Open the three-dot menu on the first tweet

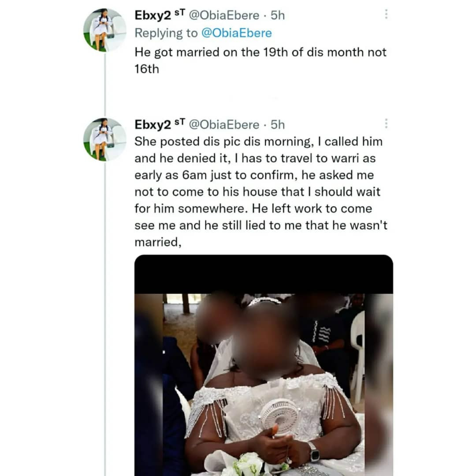tap(386, 14)
